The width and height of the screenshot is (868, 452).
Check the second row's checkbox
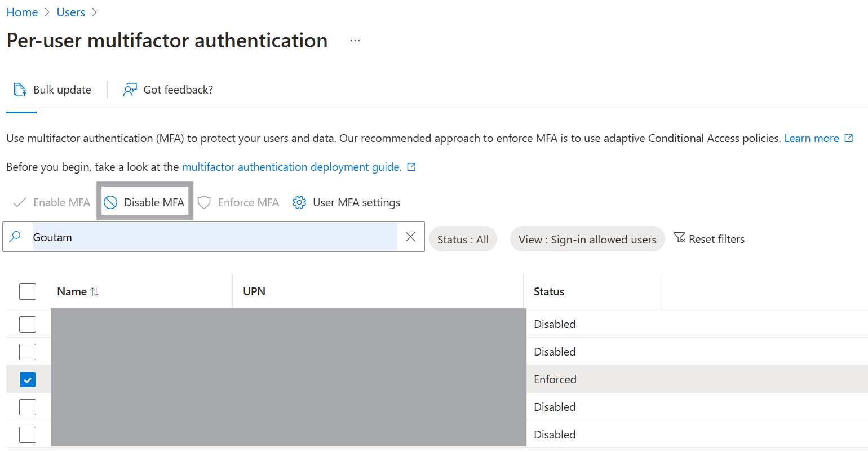tap(28, 352)
